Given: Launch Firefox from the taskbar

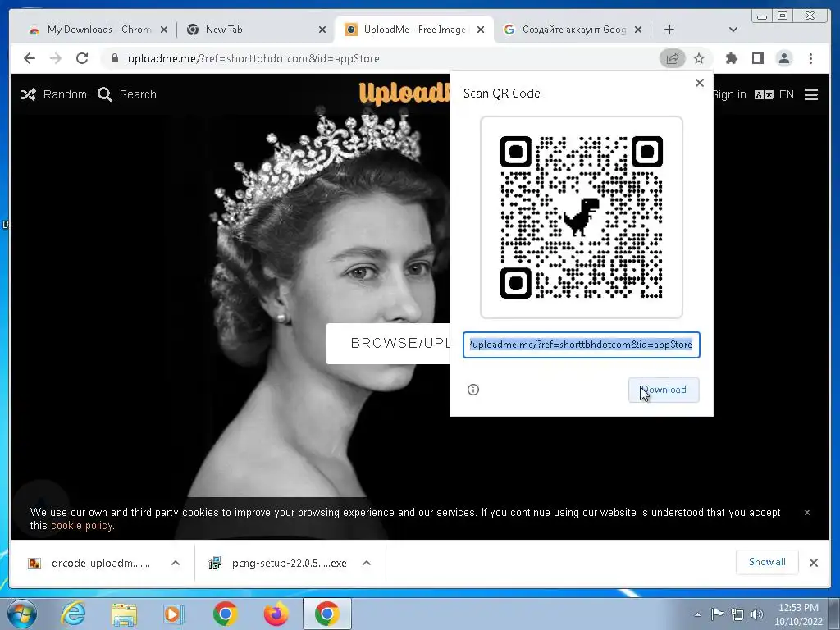Looking at the screenshot, I should pyautogui.click(x=276, y=614).
